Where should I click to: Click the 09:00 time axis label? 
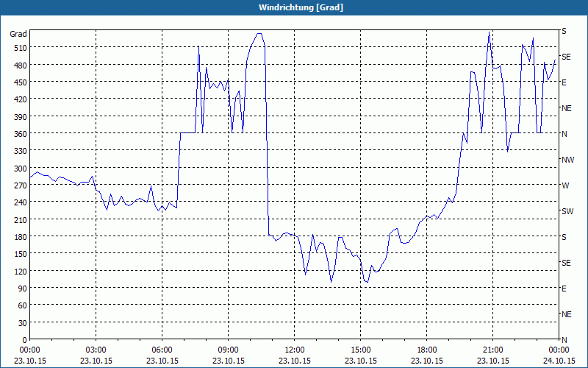(228, 350)
